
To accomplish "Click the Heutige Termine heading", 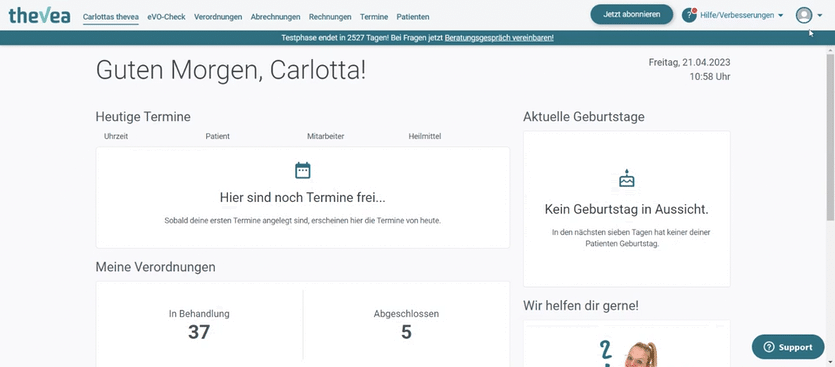I will point(143,117).
